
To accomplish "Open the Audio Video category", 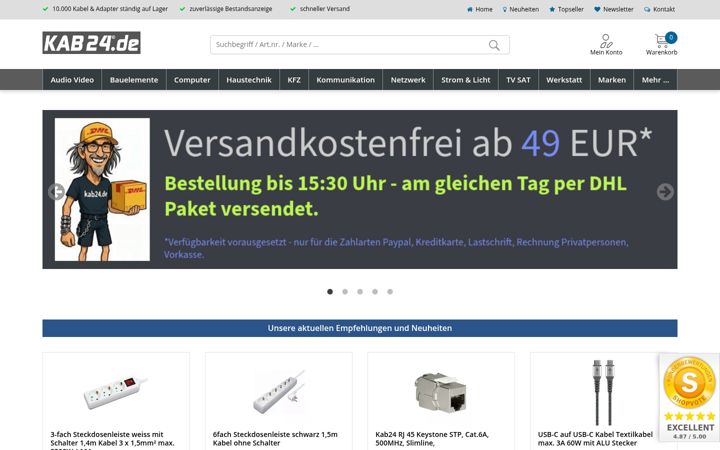I will point(72,80).
